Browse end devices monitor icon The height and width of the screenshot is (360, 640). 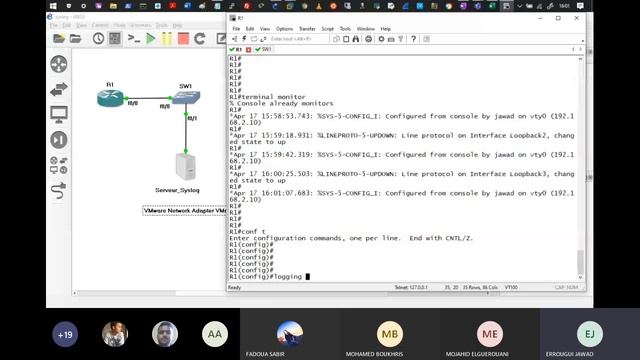59,114
